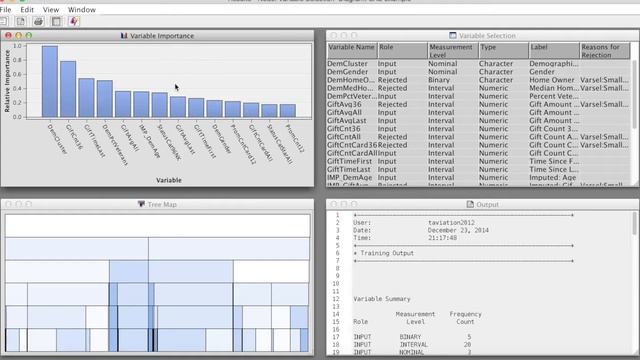Click the 'Imputed: Age' label cell
The image size is (640, 360).
553,178
